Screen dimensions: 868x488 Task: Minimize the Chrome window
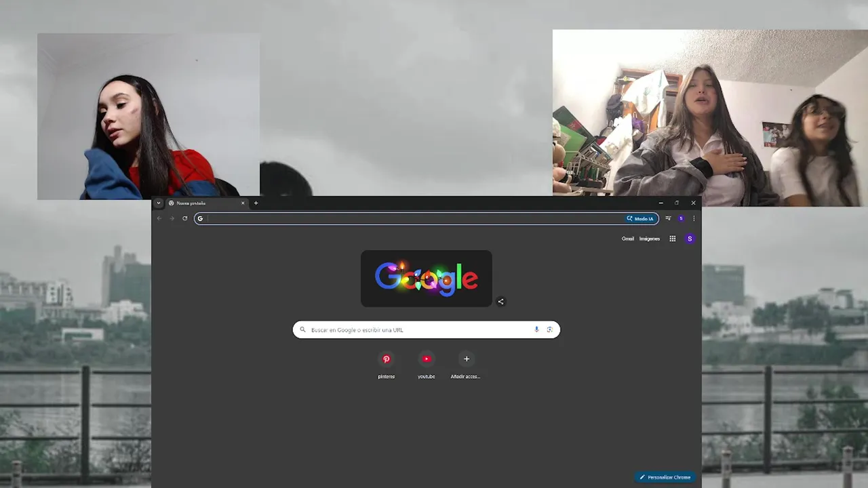(x=661, y=203)
